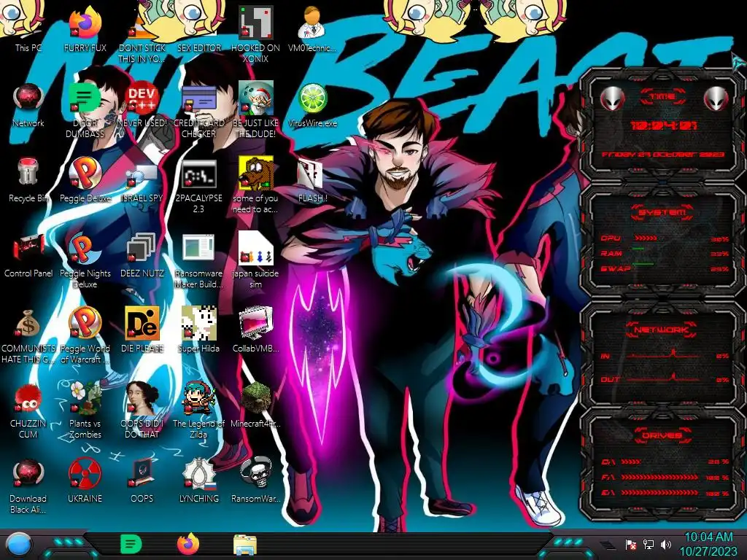Select the DONT STICK THIS IN YO... shortcut
Screen dimensions: 747x560
[142, 34]
